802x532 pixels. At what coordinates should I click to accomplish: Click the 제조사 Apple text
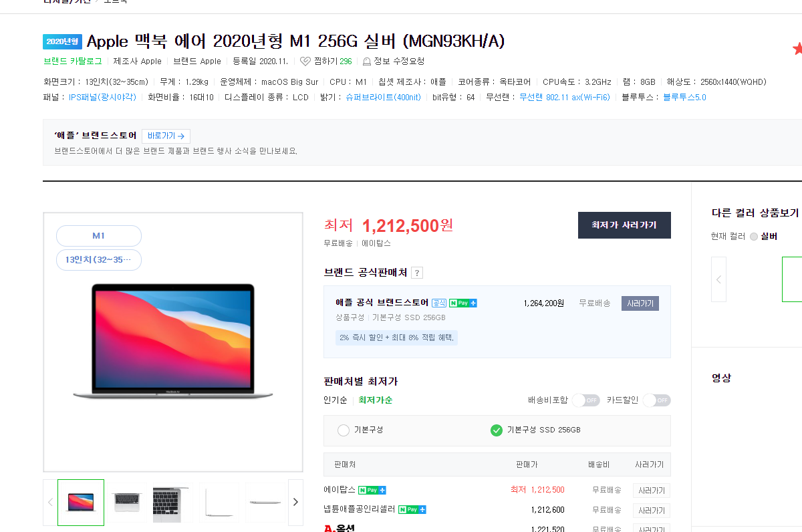(138, 61)
